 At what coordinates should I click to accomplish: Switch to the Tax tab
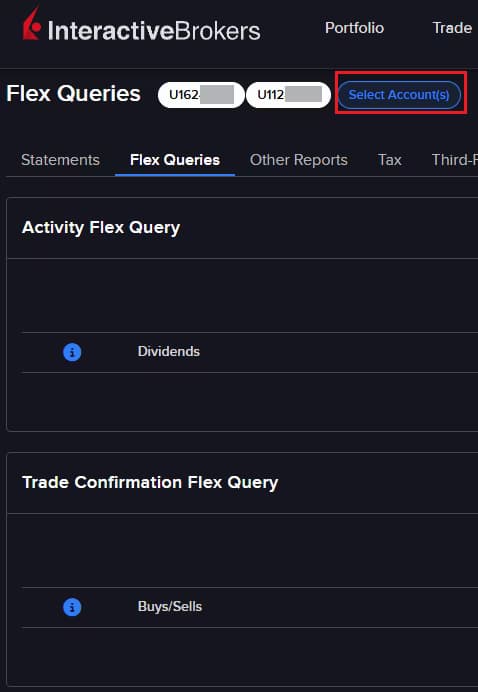coord(390,160)
